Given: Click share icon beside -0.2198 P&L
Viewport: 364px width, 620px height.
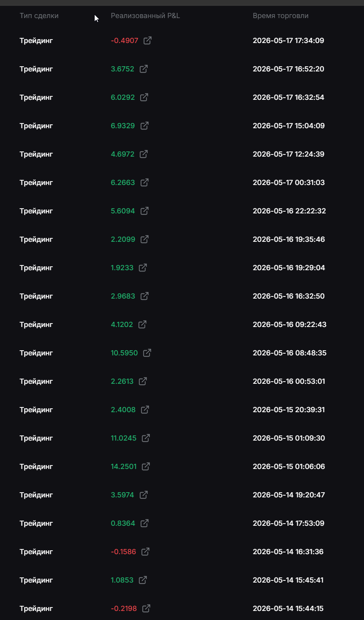Looking at the screenshot, I should point(146,608).
